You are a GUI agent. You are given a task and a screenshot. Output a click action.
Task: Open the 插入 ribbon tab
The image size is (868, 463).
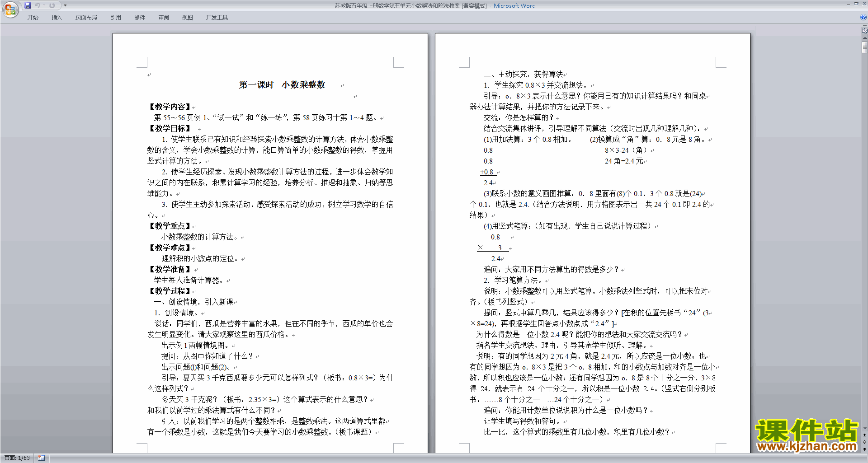57,18
